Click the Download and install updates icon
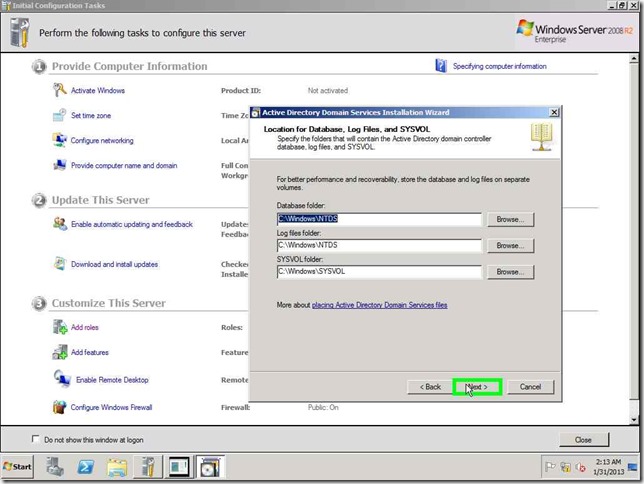 (60, 264)
